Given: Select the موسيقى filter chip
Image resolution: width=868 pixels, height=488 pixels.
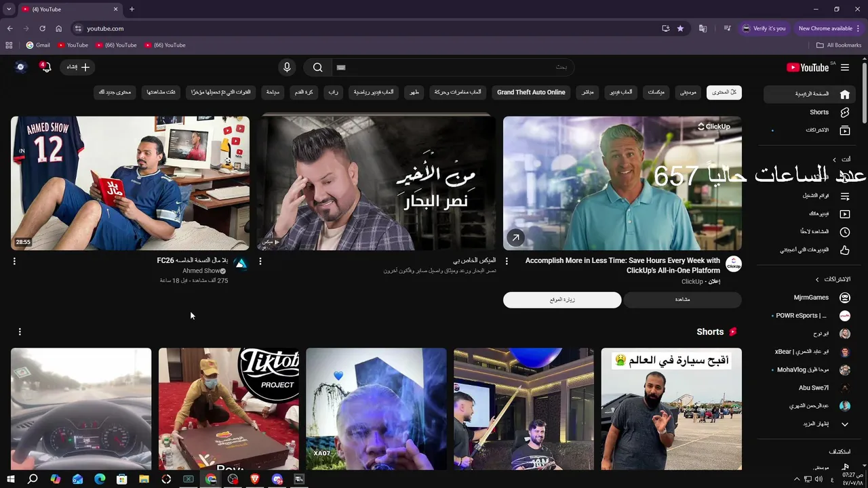Looking at the screenshot, I should point(688,92).
